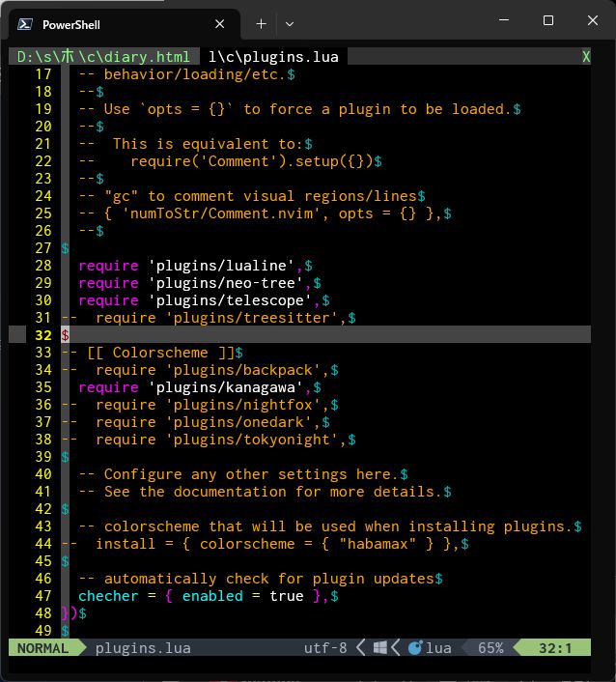This screenshot has width=616, height=682.
Task: Click the 'true' value on the checher line
Action: [x=287, y=596]
